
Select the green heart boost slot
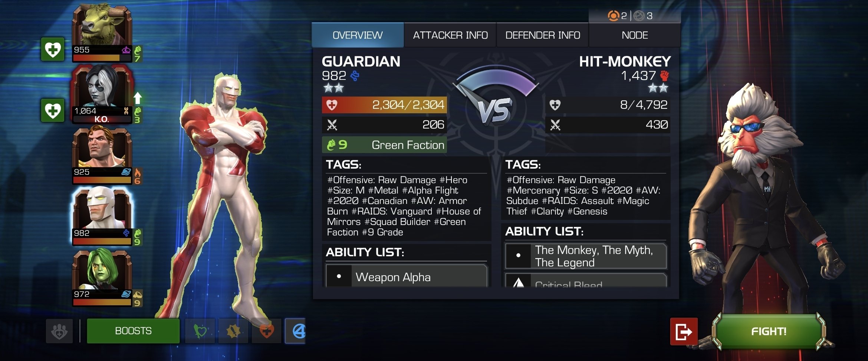200,331
